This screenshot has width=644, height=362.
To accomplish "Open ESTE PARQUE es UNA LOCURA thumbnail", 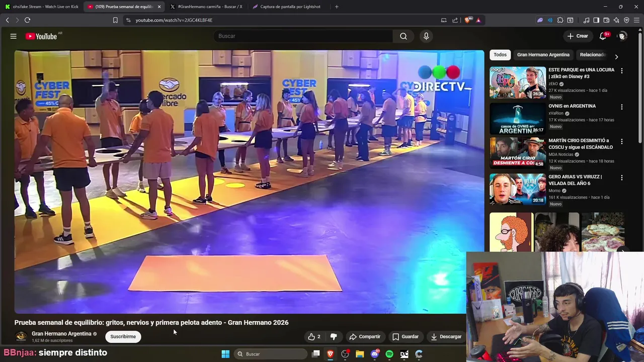I will (518, 82).
